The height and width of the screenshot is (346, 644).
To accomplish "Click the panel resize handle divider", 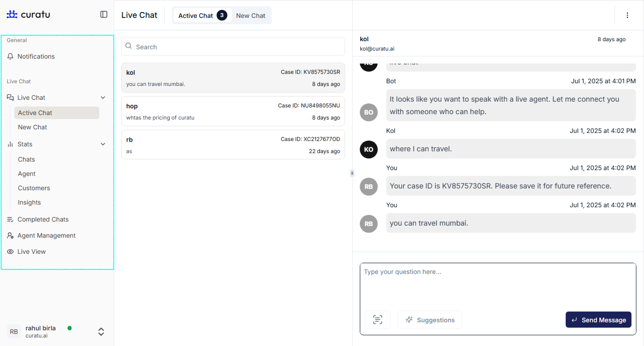I will pos(352,173).
